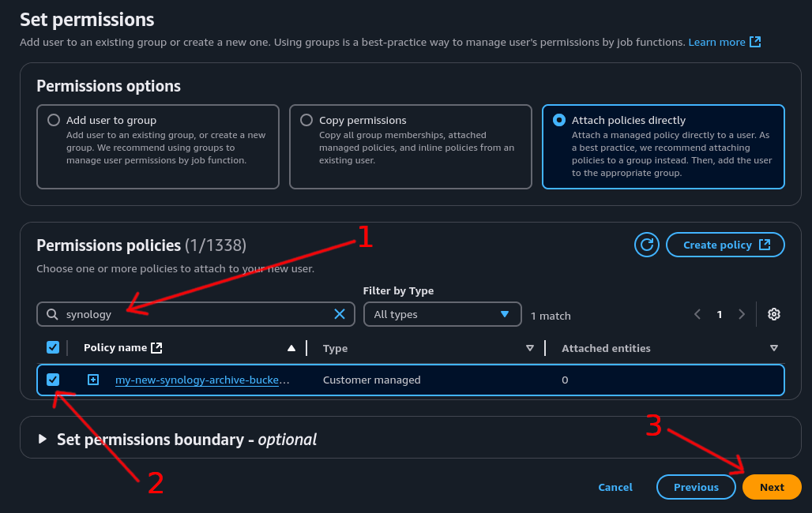
Task: Clear the synology search text
Action: pyautogui.click(x=340, y=314)
